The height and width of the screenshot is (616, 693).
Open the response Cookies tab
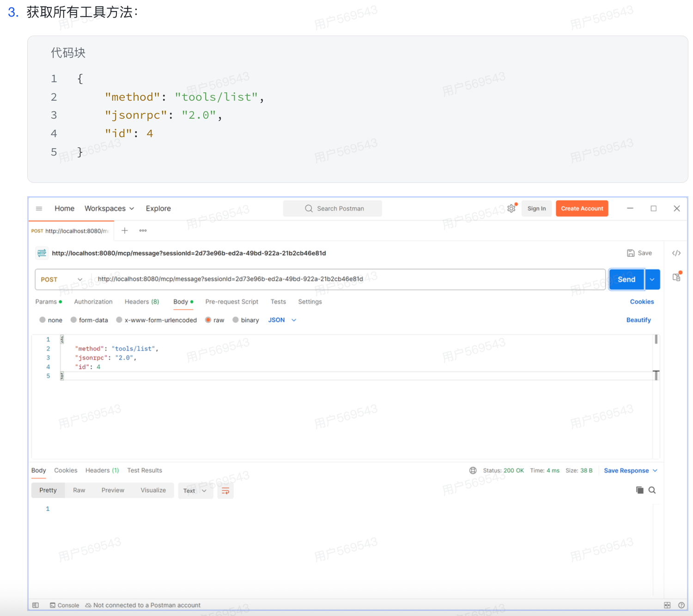click(66, 471)
